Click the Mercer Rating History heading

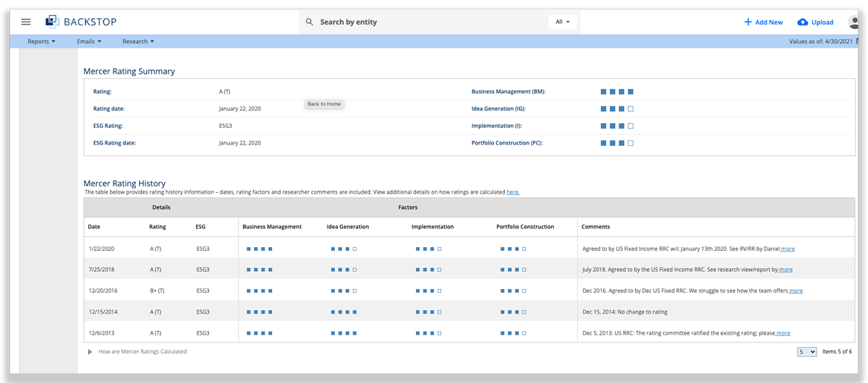point(124,184)
